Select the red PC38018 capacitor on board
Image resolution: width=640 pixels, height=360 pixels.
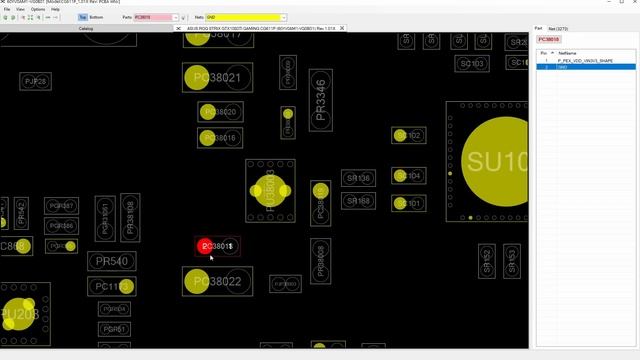point(217,246)
